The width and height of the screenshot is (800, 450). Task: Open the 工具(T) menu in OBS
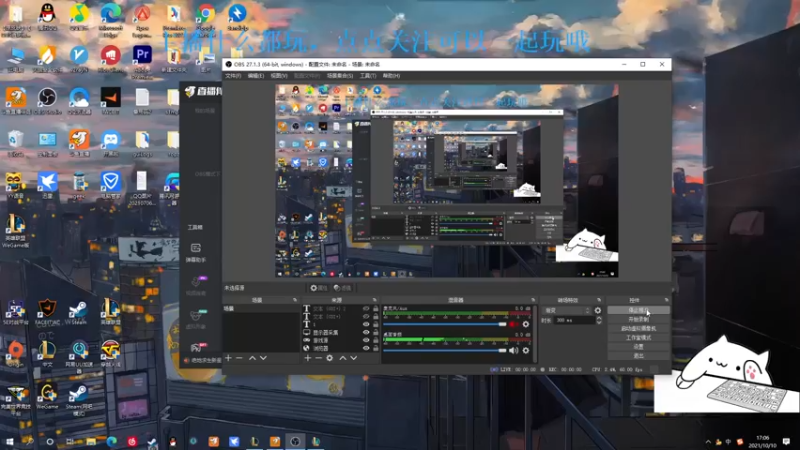(x=368, y=76)
